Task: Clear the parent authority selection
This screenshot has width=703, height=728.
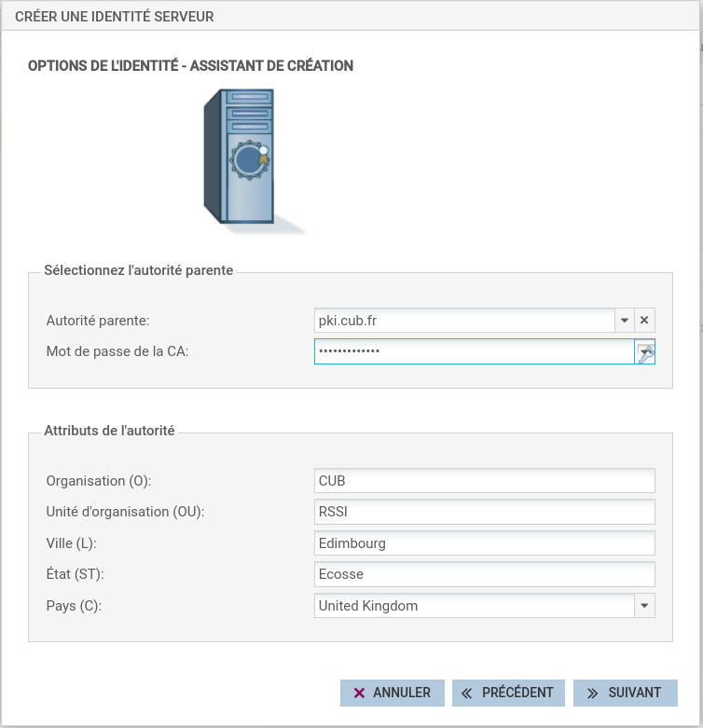Action: pos(644,321)
